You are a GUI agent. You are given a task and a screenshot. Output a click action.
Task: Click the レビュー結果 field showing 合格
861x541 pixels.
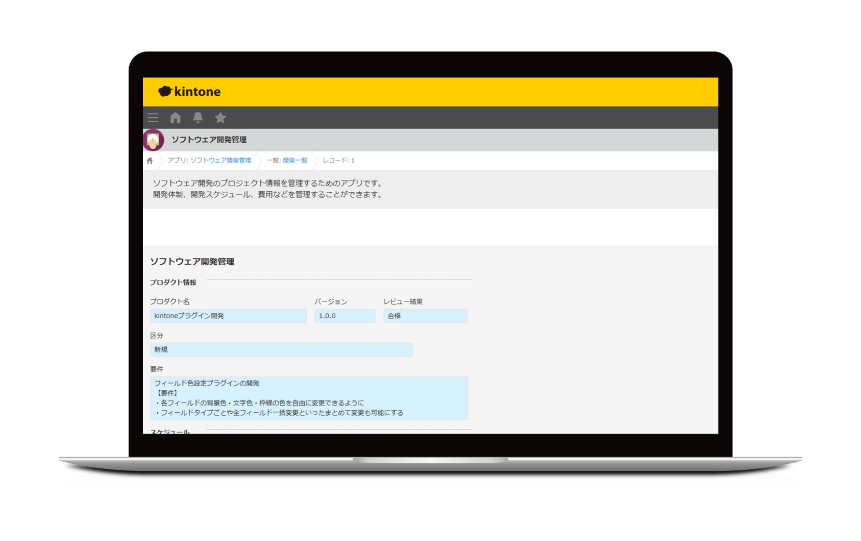point(425,316)
